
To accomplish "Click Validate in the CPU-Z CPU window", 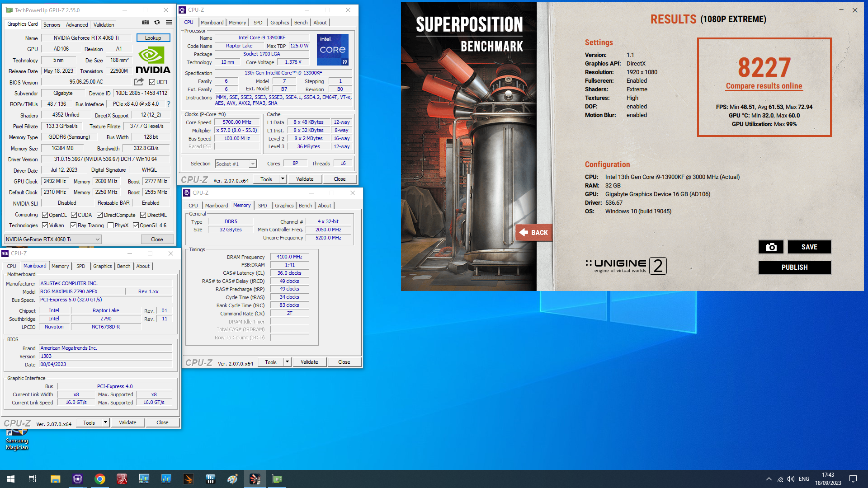I will pos(305,179).
